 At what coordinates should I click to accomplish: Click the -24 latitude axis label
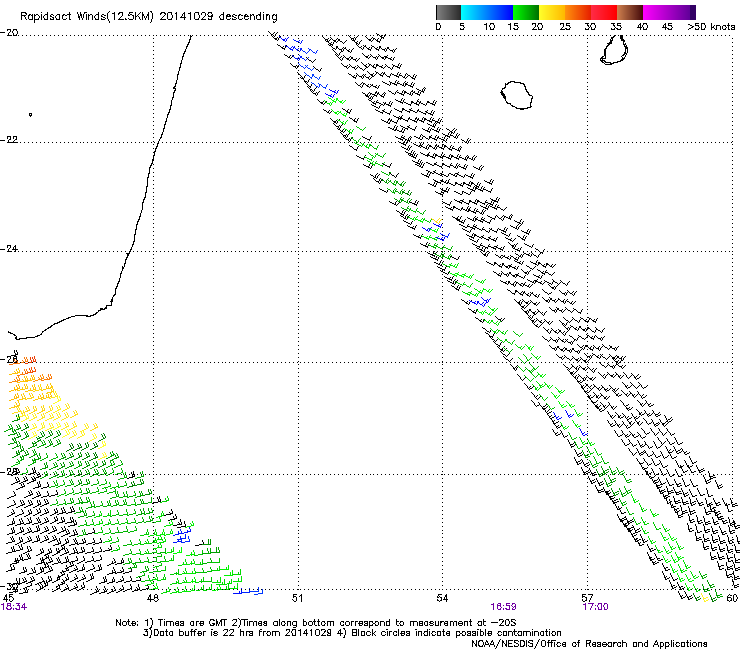[x=9, y=249]
